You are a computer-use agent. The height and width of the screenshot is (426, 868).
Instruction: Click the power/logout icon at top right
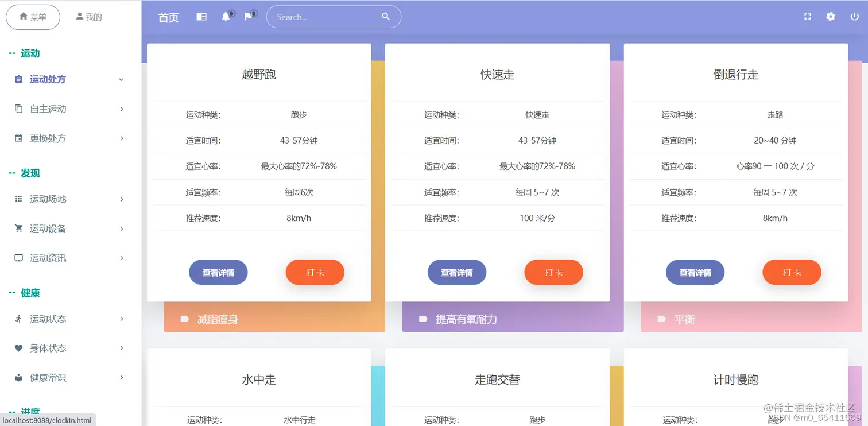click(855, 17)
